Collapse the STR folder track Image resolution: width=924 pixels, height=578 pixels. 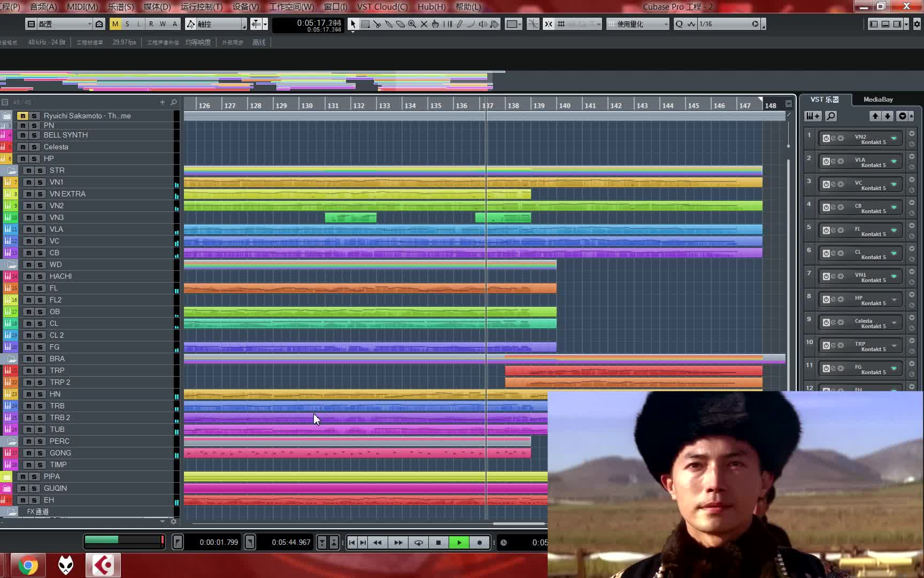click(12, 170)
